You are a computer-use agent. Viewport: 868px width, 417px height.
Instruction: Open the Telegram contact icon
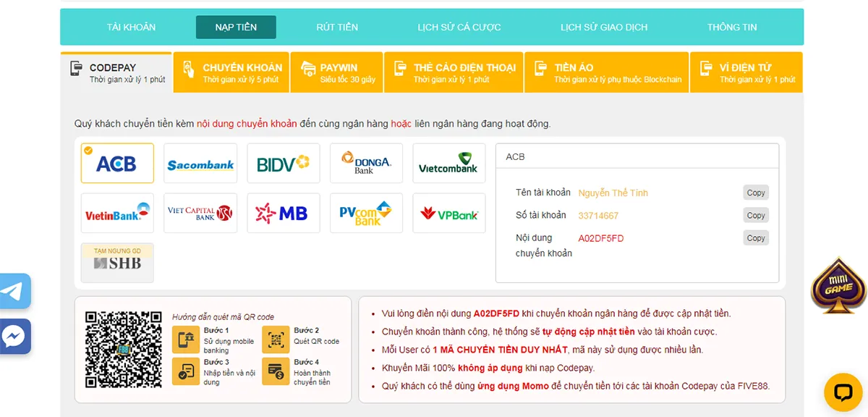pos(14,291)
